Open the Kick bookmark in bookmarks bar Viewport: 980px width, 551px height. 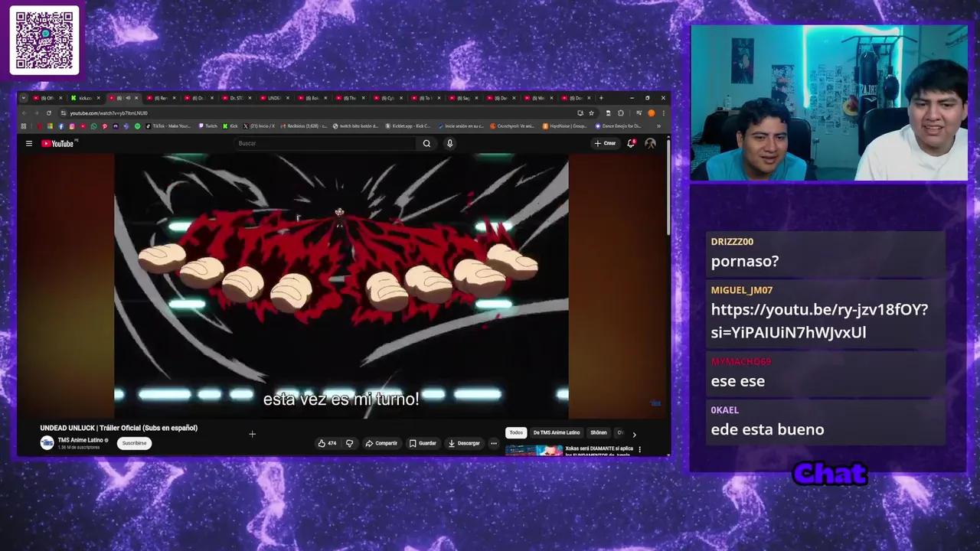click(x=230, y=126)
